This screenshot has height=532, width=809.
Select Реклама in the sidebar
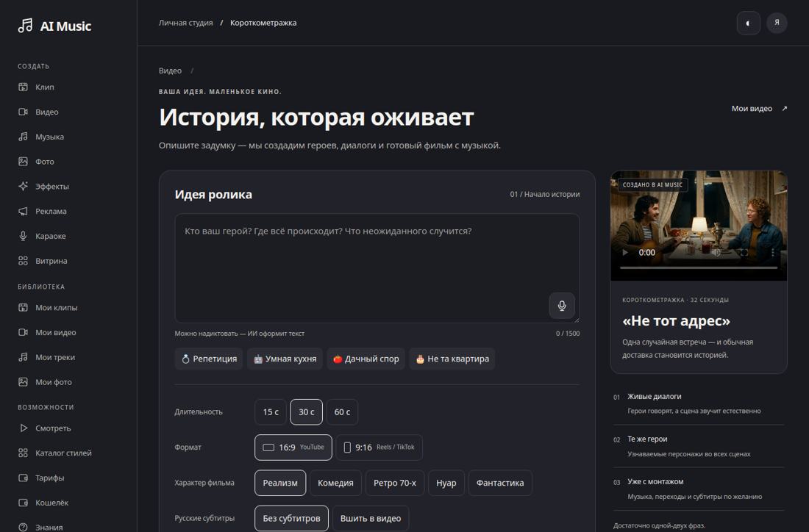click(43, 211)
